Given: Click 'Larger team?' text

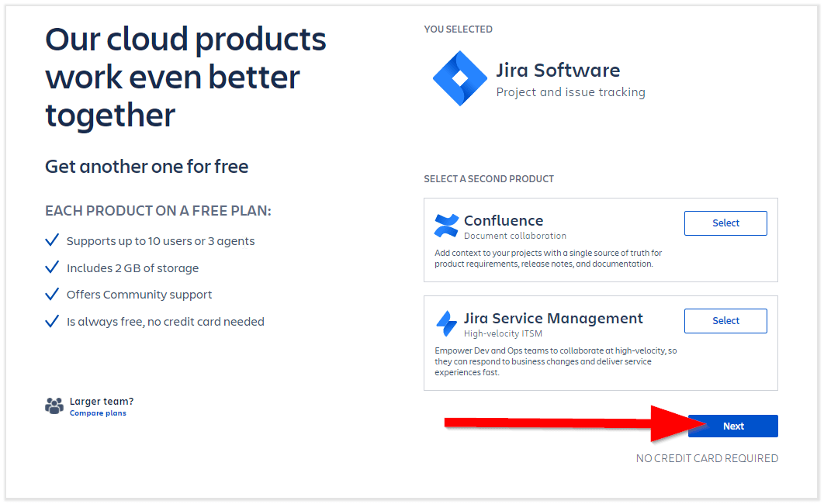Looking at the screenshot, I should pyautogui.click(x=102, y=402).
